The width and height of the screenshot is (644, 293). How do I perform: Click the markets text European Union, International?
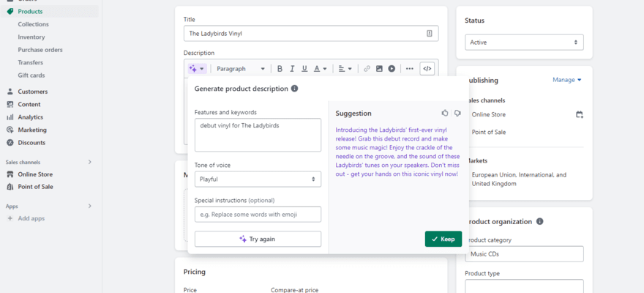coord(519,179)
